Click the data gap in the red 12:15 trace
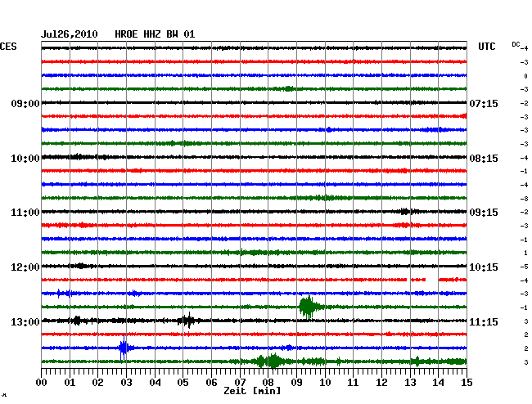The height and width of the screenshot is (404, 532). click(x=432, y=280)
